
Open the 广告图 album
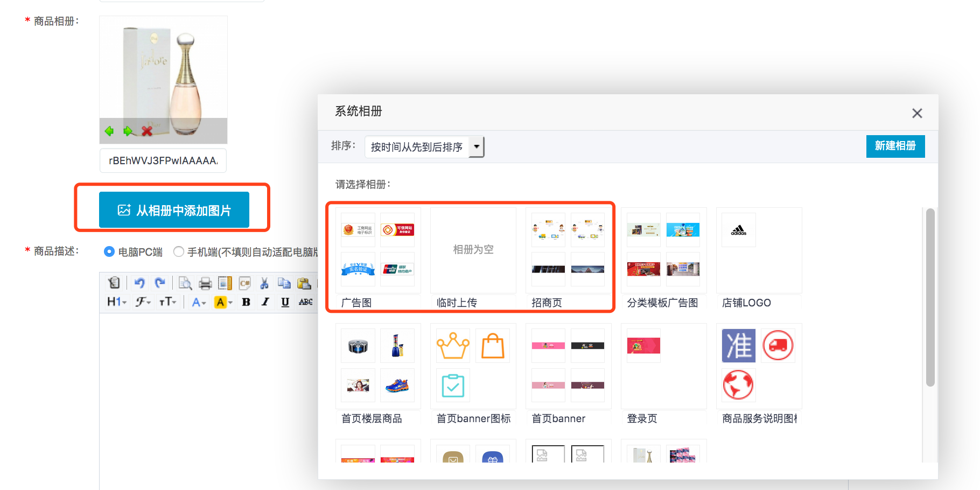pyautogui.click(x=377, y=250)
